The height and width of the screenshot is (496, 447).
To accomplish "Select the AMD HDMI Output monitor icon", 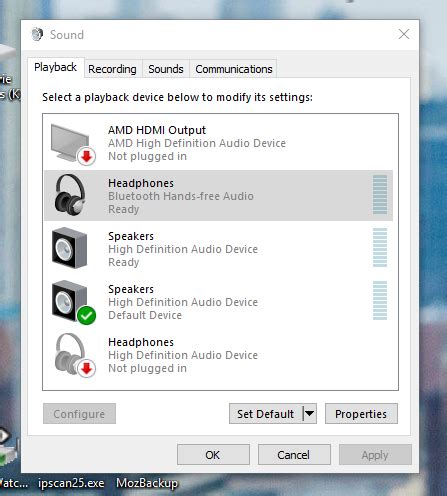I will coord(73,144).
